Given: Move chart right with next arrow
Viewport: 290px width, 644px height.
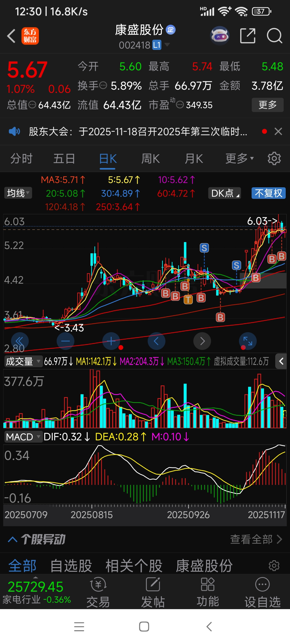Looking at the screenshot, I should tap(202, 341).
